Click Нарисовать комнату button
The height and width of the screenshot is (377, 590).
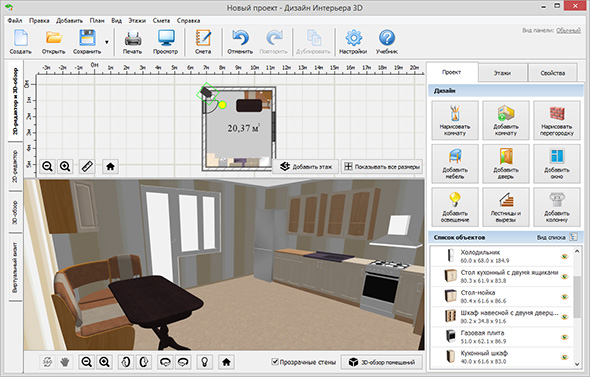pyautogui.click(x=455, y=120)
